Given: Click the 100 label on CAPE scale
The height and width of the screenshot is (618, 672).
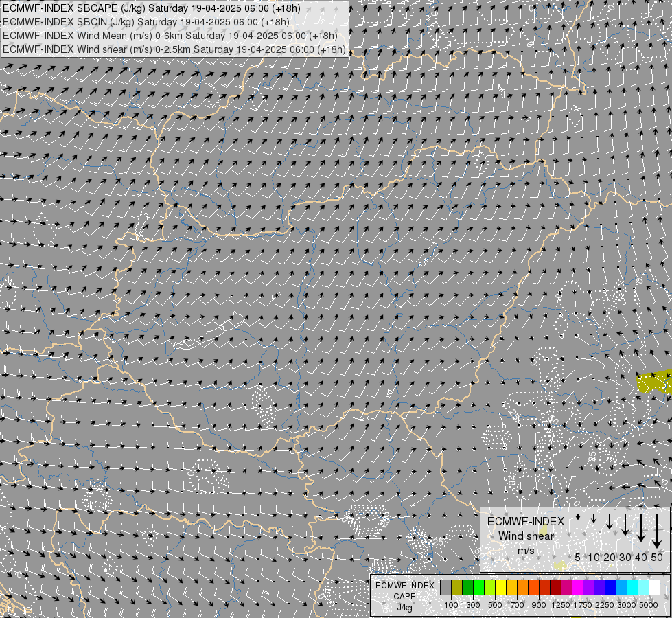Looking at the screenshot, I should coord(451,605).
